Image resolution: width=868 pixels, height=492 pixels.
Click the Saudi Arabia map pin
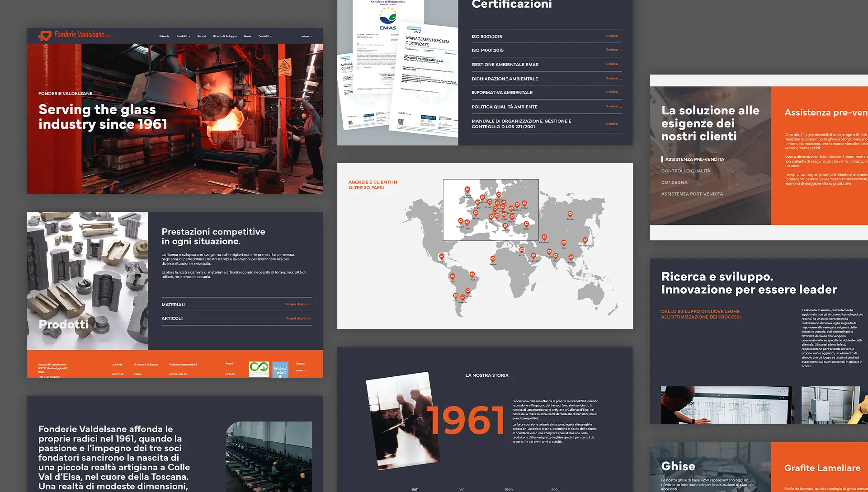(533, 256)
